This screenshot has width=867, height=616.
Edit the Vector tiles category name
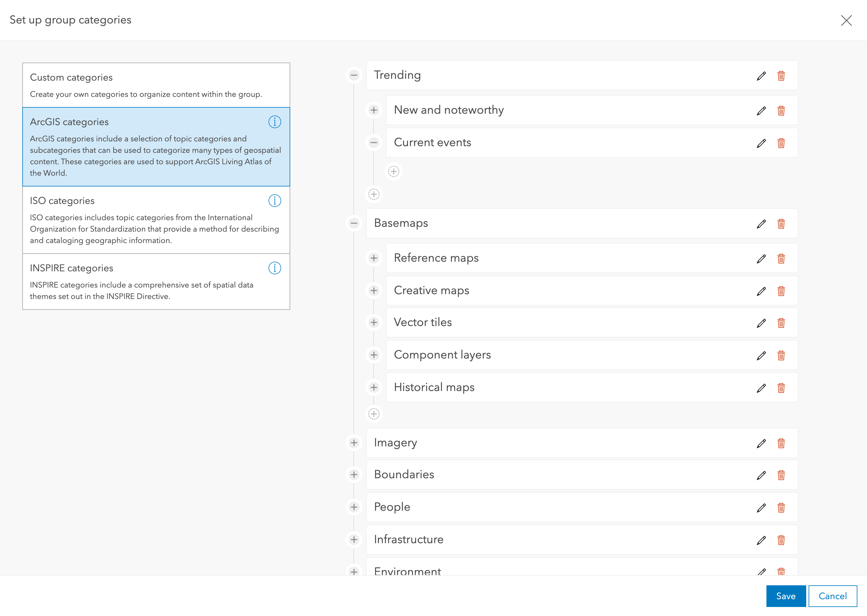(761, 323)
